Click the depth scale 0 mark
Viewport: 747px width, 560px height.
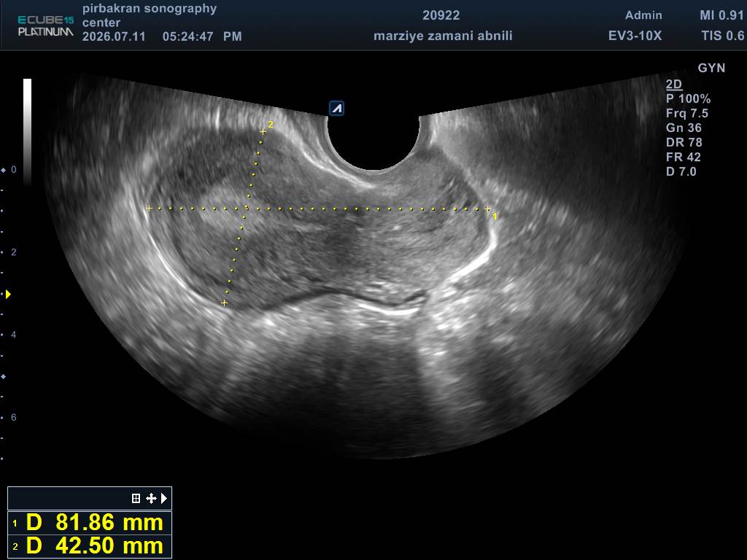13,169
